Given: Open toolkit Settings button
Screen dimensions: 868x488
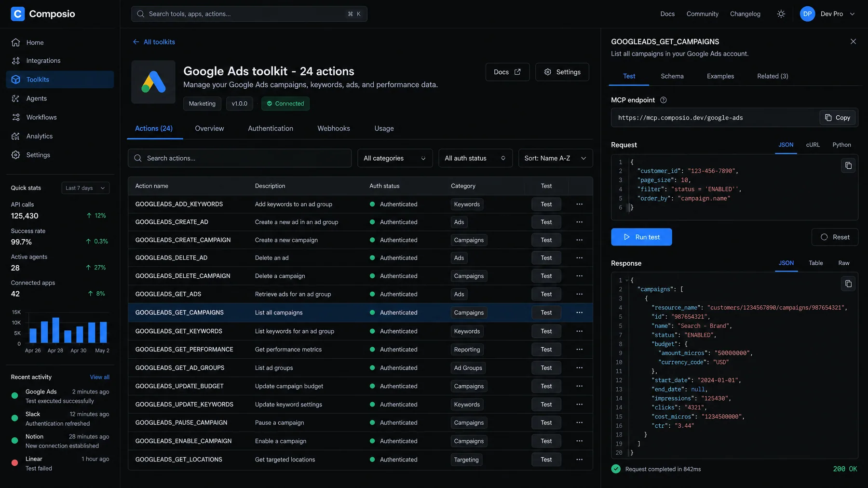Looking at the screenshot, I should [x=562, y=72].
